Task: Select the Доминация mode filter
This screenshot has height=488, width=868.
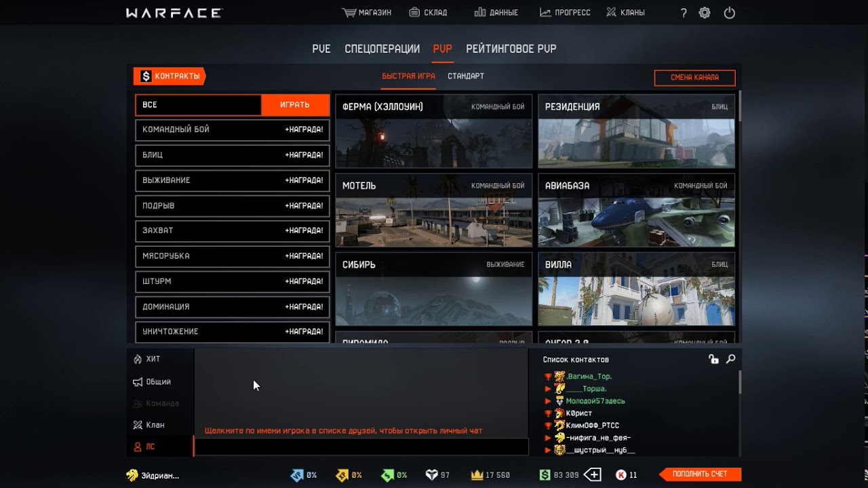Action: pyautogui.click(x=233, y=306)
